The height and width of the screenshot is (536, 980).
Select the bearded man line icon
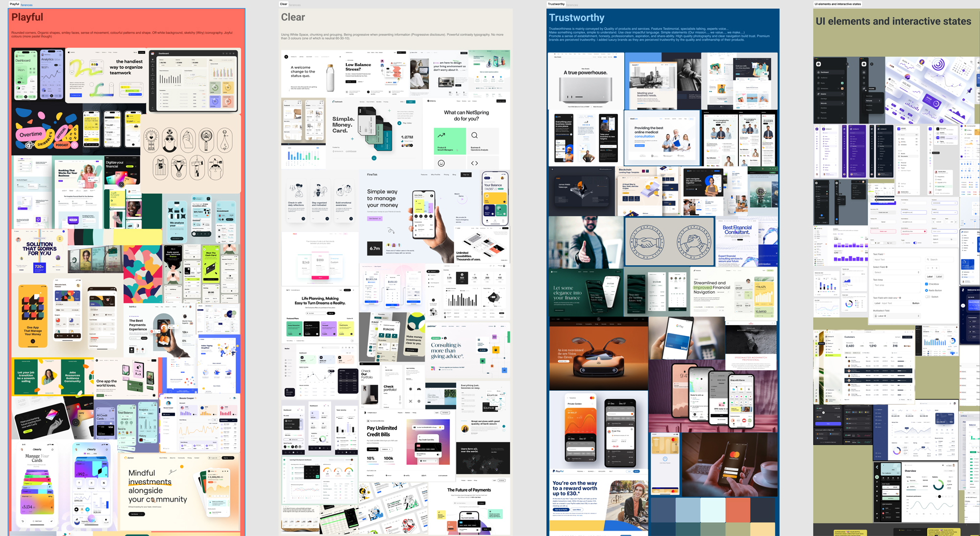[x=170, y=140]
